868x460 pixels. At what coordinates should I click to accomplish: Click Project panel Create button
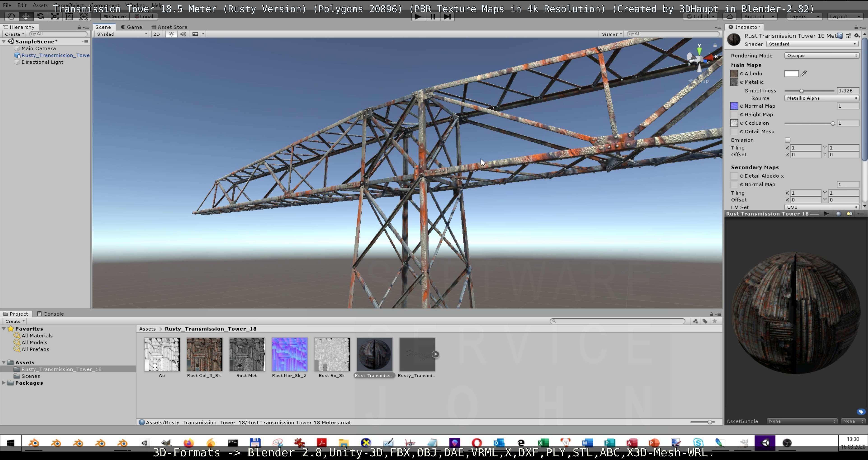pos(15,321)
